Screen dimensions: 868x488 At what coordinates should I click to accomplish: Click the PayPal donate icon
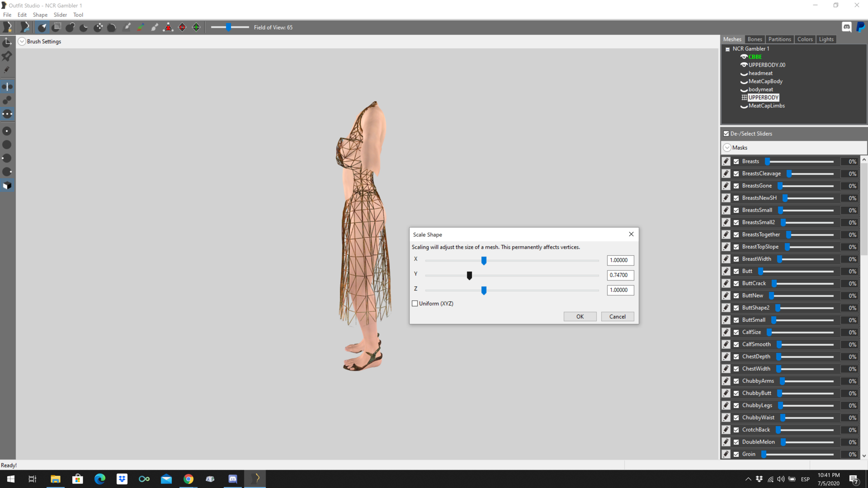(x=861, y=27)
